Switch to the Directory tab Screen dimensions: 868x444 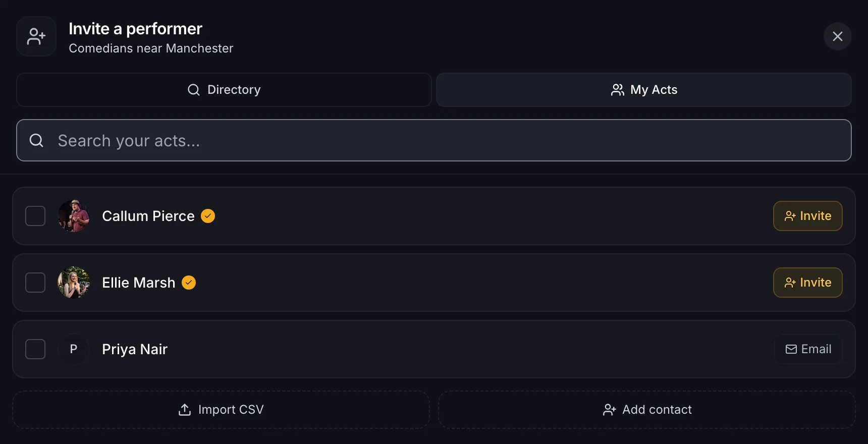pos(224,90)
